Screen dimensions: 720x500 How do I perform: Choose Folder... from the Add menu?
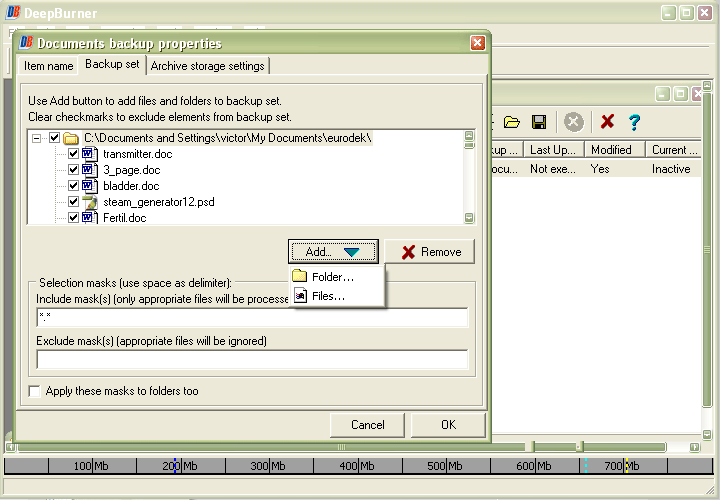point(337,277)
